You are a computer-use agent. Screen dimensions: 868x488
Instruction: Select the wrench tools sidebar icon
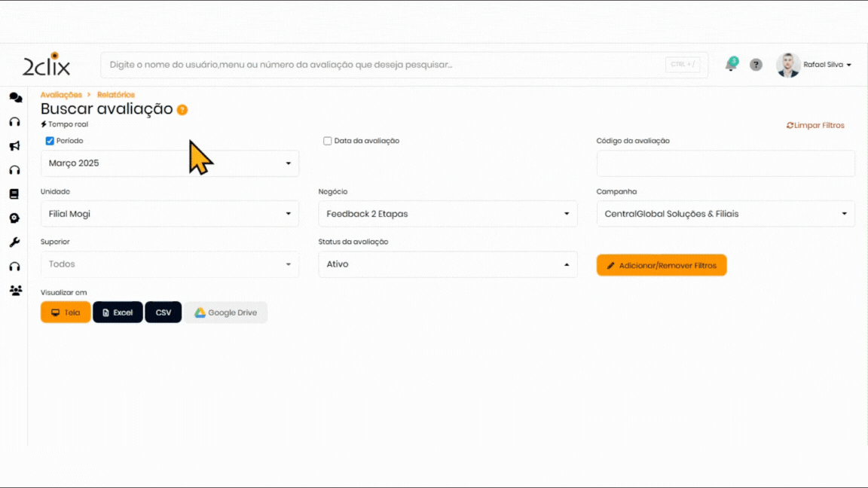coord(14,242)
